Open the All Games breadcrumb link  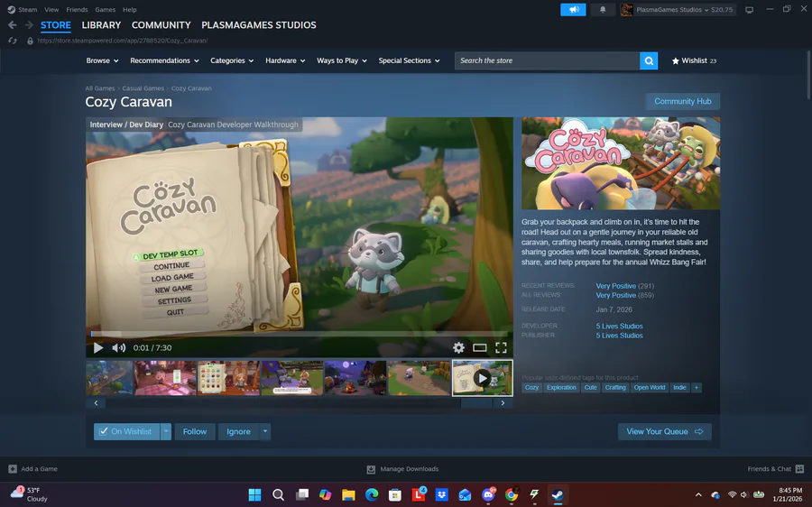(100, 88)
